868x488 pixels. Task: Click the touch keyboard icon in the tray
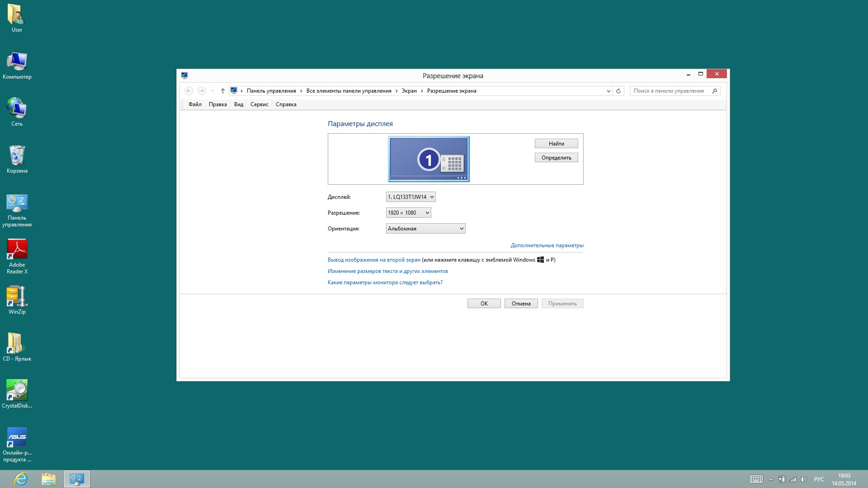pyautogui.click(x=755, y=479)
